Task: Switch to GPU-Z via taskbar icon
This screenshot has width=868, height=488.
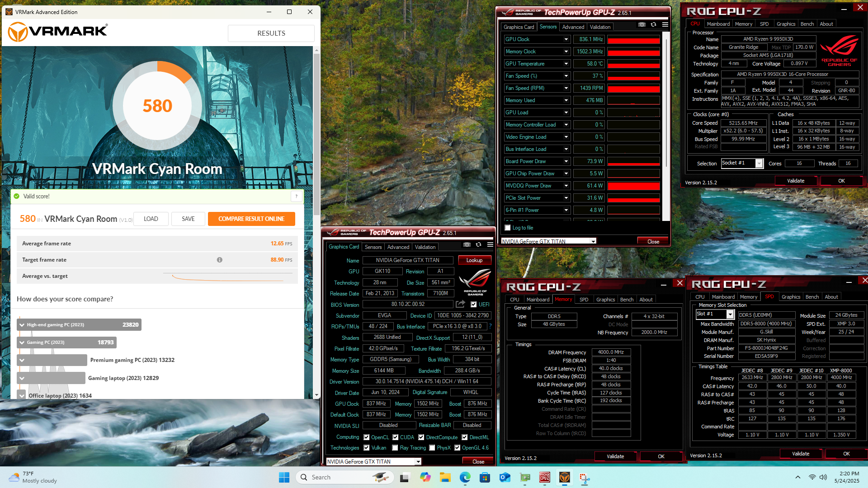Action: (x=525, y=477)
